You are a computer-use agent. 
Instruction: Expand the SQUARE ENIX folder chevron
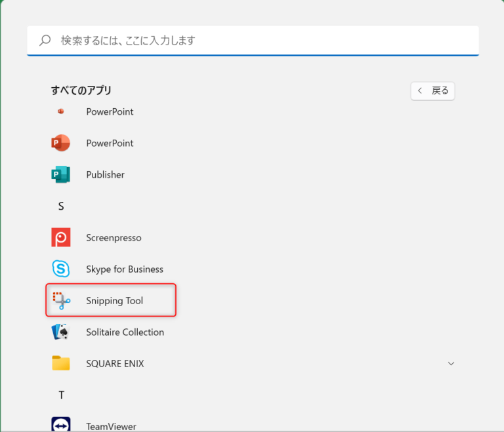451,363
